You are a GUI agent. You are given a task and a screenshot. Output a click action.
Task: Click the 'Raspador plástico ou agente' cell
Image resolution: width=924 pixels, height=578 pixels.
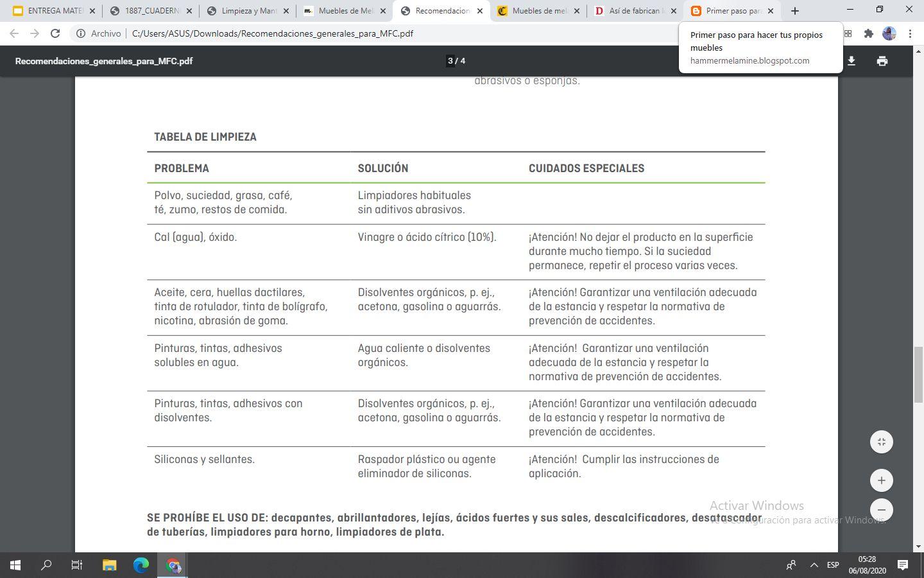coord(427,466)
